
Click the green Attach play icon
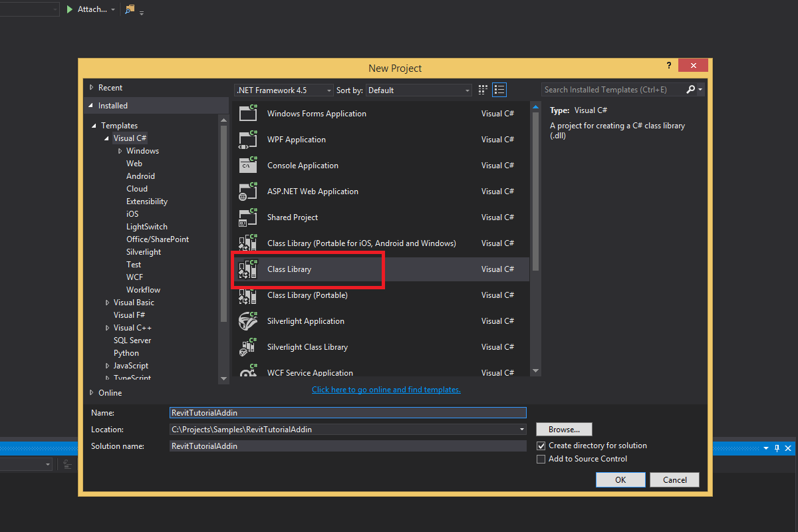coord(70,9)
